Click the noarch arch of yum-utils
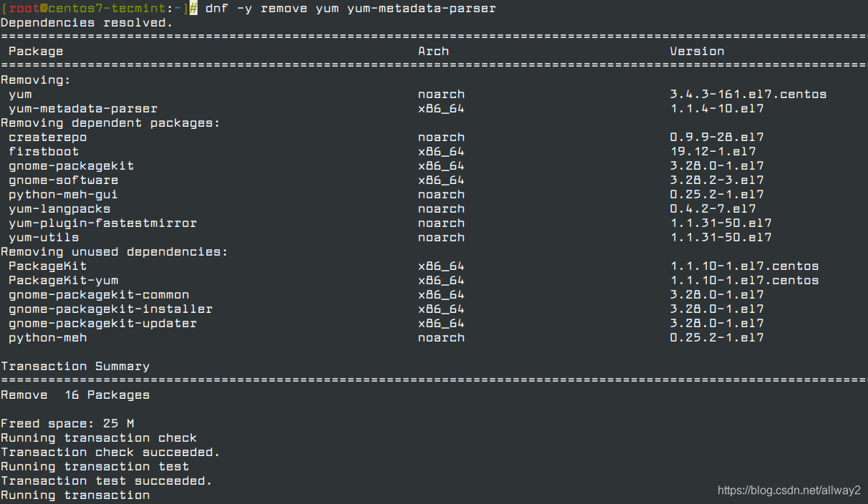The height and width of the screenshot is (504, 868). (442, 238)
